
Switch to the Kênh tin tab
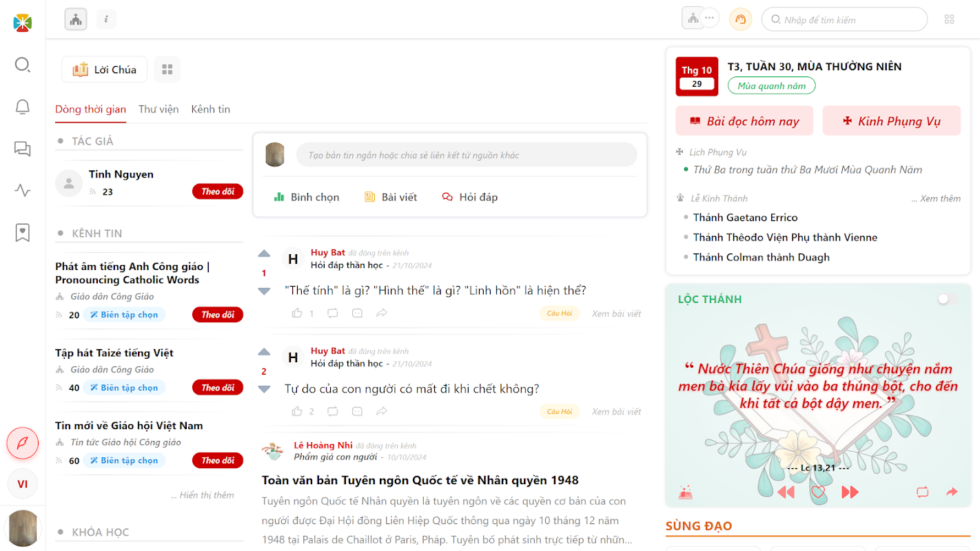(x=211, y=109)
